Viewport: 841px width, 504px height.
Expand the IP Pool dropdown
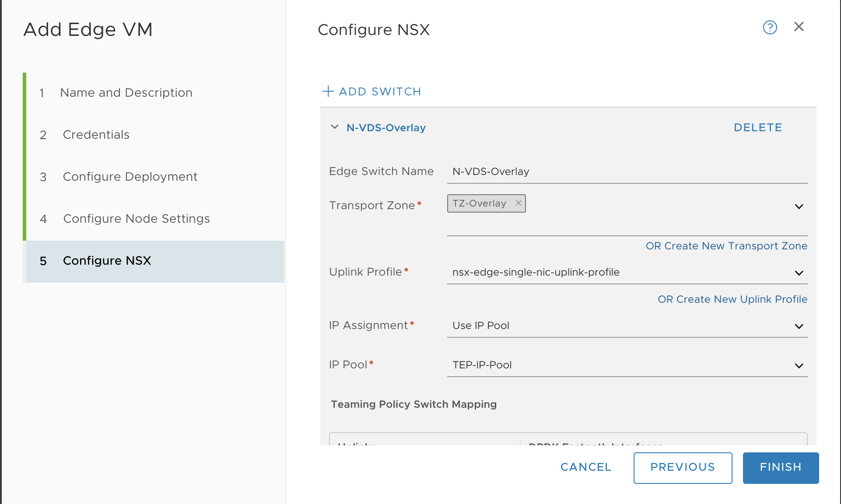(799, 366)
